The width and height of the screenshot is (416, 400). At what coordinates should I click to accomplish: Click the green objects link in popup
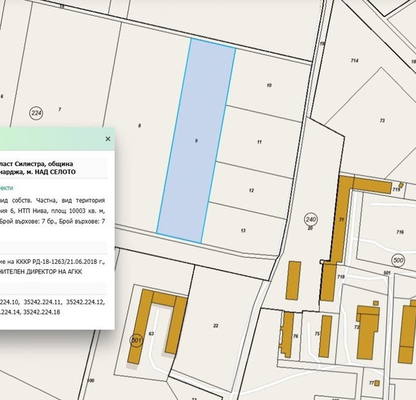point(7,188)
